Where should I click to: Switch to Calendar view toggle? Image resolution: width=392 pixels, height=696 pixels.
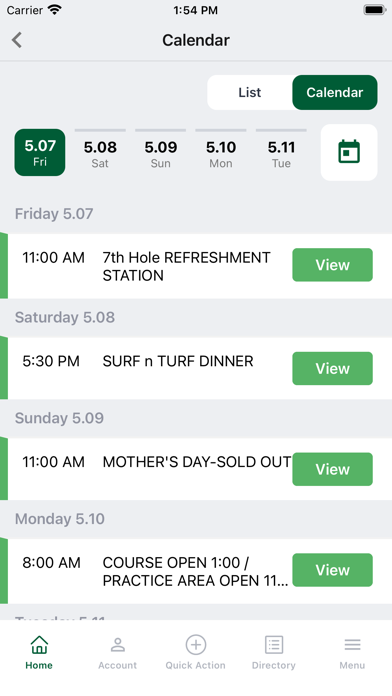point(335,92)
